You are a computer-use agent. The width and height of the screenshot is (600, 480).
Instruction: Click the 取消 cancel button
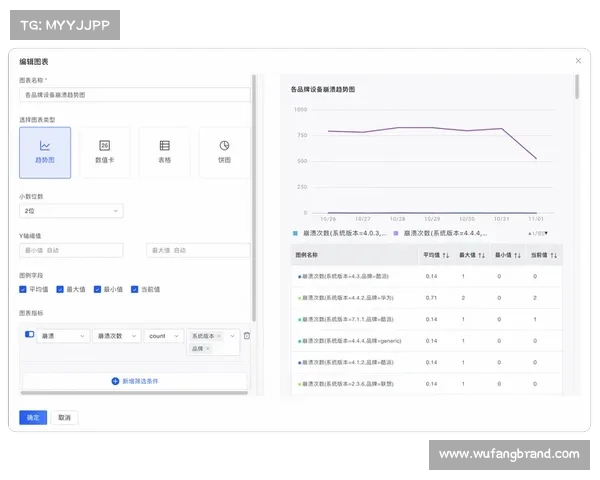point(63,417)
